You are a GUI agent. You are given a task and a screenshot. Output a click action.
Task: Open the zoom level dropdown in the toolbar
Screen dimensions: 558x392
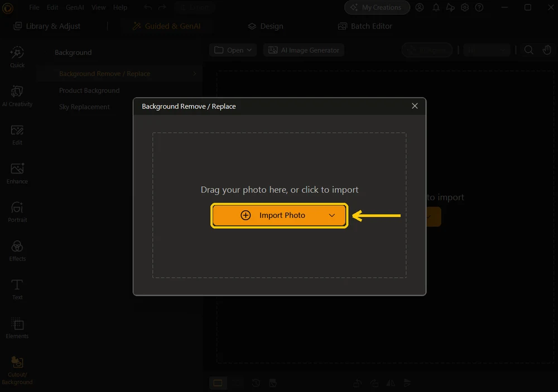tap(487, 50)
